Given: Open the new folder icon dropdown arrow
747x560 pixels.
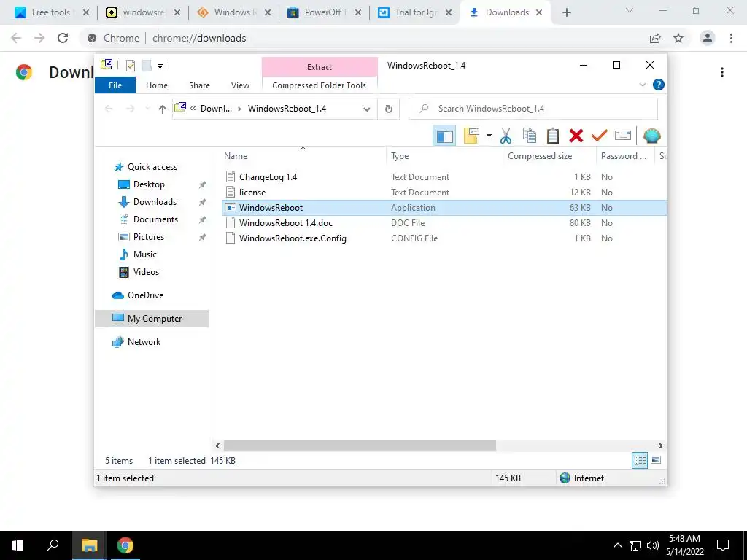Looking at the screenshot, I should coord(489,136).
